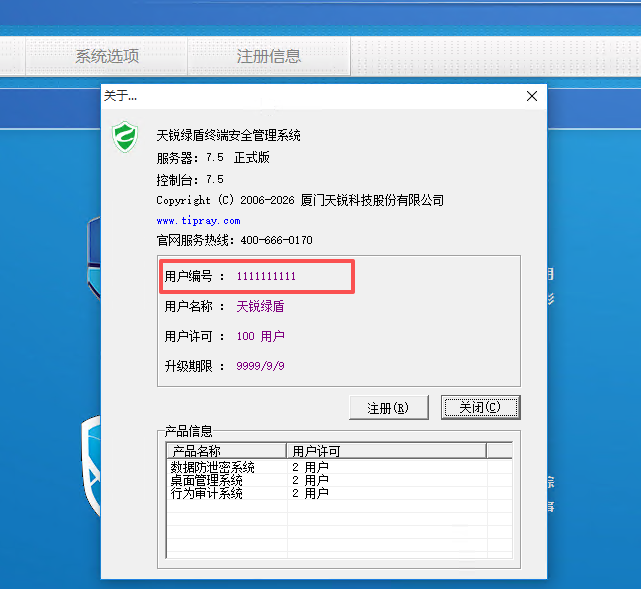This screenshot has height=589, width=641.
Task: Click the 用户许可 column header
Action: tap(386, 451)
